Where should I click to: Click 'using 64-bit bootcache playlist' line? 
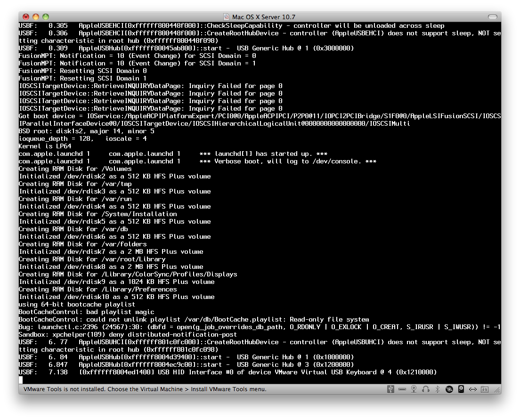(77, 304)
